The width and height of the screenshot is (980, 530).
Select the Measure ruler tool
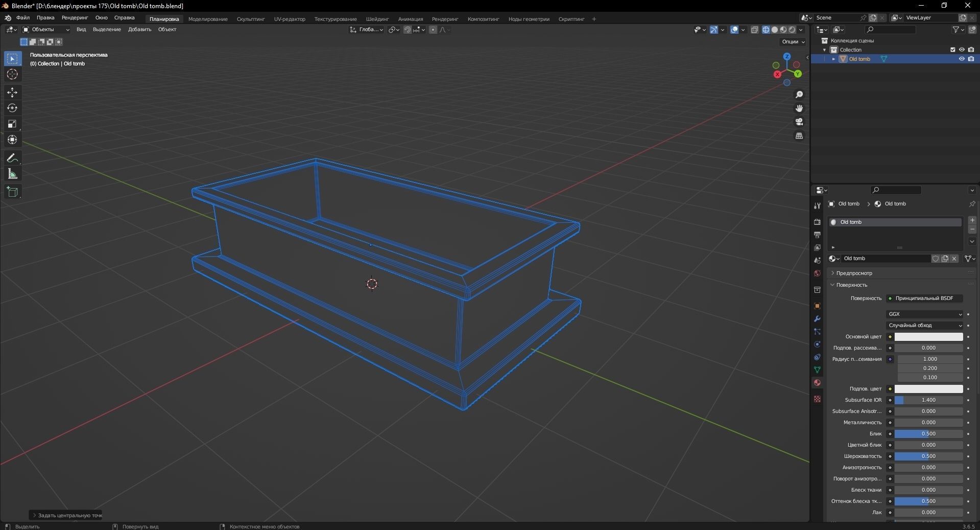point(12,174)
